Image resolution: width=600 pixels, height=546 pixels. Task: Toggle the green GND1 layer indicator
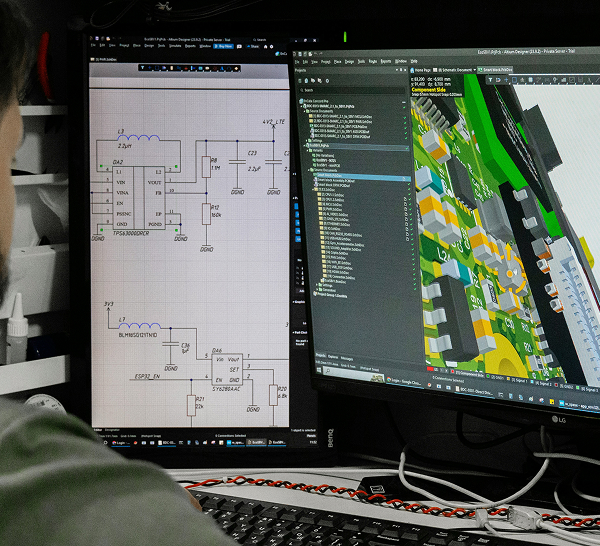[x=488, y=376]
